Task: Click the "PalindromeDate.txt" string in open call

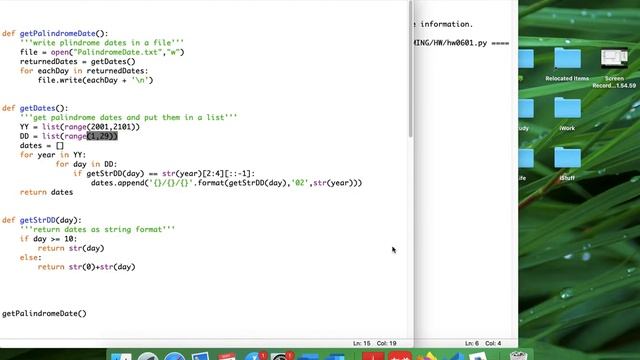Action: [x=117, y=52]
